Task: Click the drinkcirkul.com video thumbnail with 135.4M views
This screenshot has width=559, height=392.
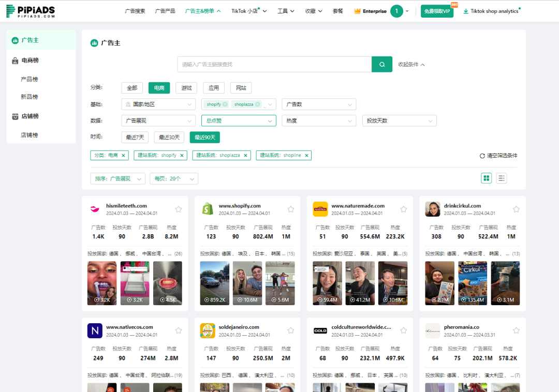Action: click(x=473, y=283)
